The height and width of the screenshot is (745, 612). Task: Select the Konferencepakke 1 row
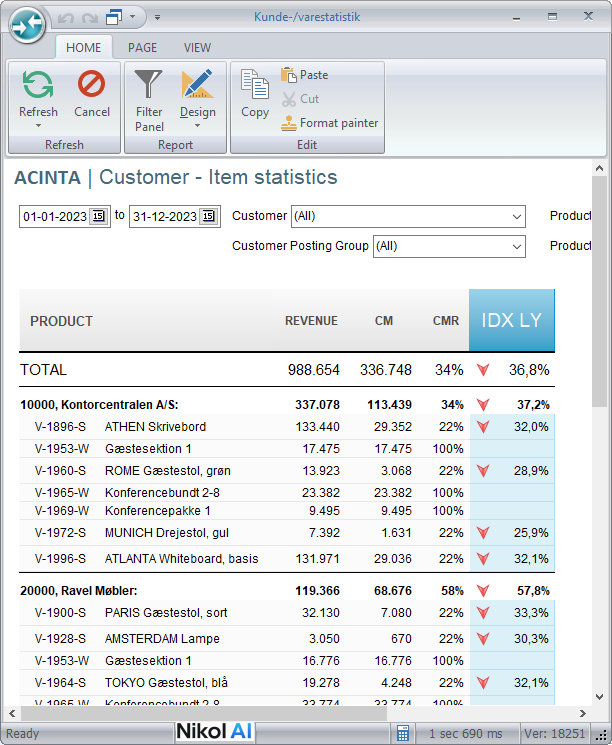(287, 511)
